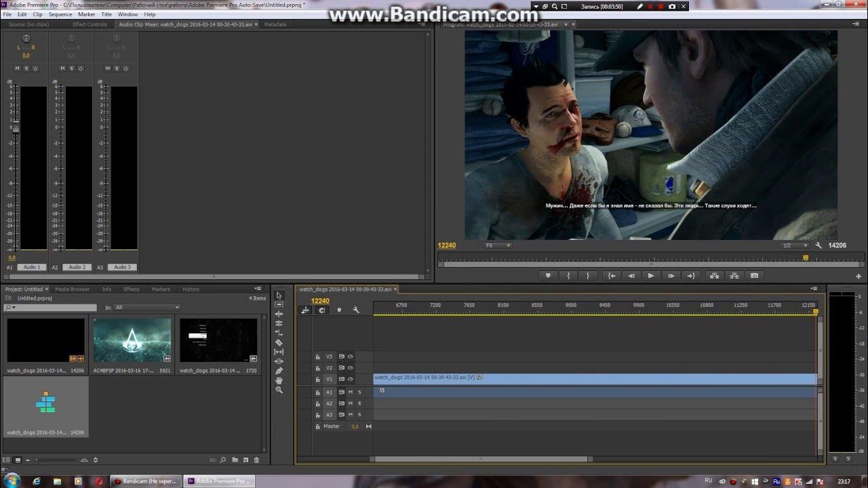The image size is (868, 488).
Task: Open the Master track output options
Action: [x=369, y=426]
